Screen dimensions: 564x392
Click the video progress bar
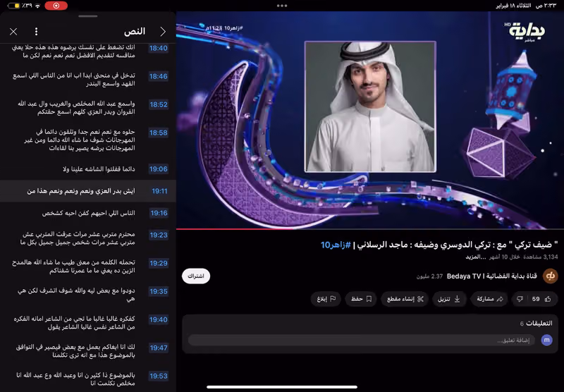pyautogui.click(x=370, y=228)
